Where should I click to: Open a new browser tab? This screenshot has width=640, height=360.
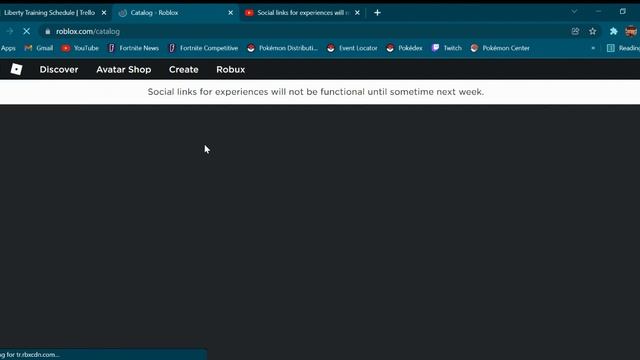[x=377, y=13]
